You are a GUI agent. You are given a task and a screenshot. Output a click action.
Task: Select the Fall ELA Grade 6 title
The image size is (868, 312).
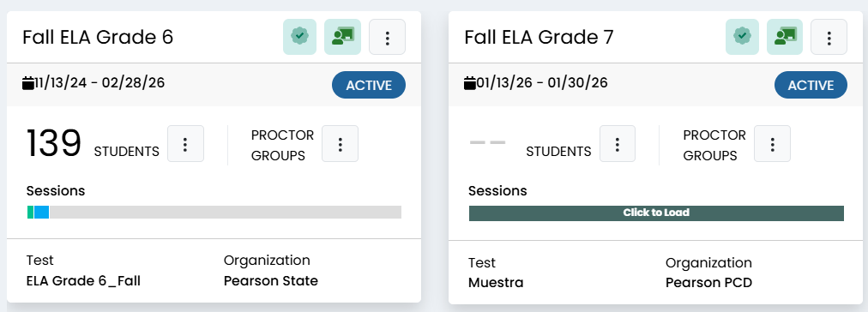98,37
